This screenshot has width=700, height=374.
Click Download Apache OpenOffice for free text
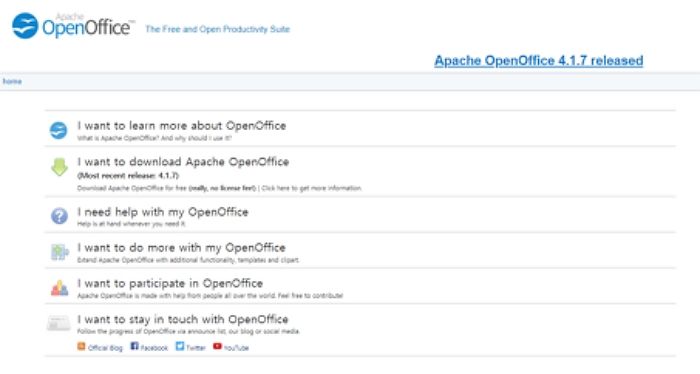[132, 188]
